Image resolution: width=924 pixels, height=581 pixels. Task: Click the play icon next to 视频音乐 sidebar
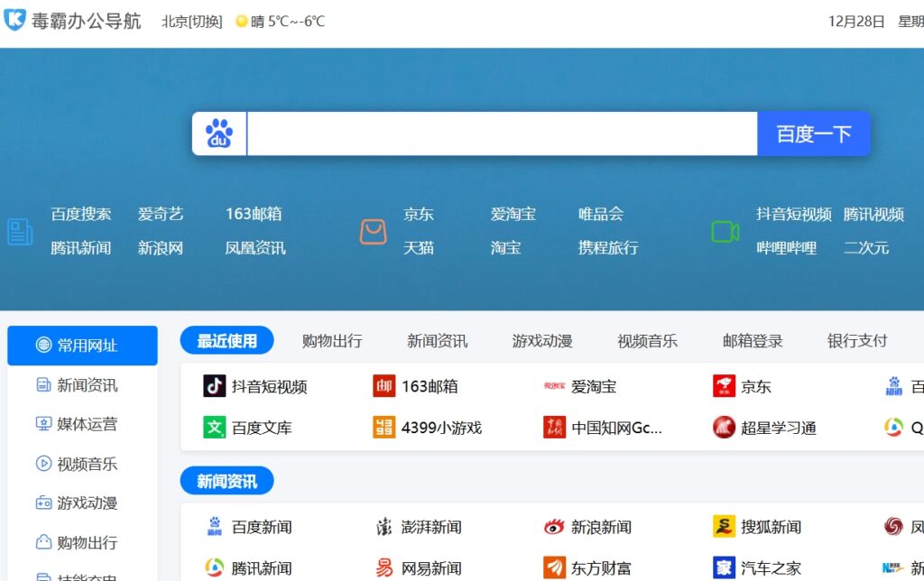coord(43,464)
